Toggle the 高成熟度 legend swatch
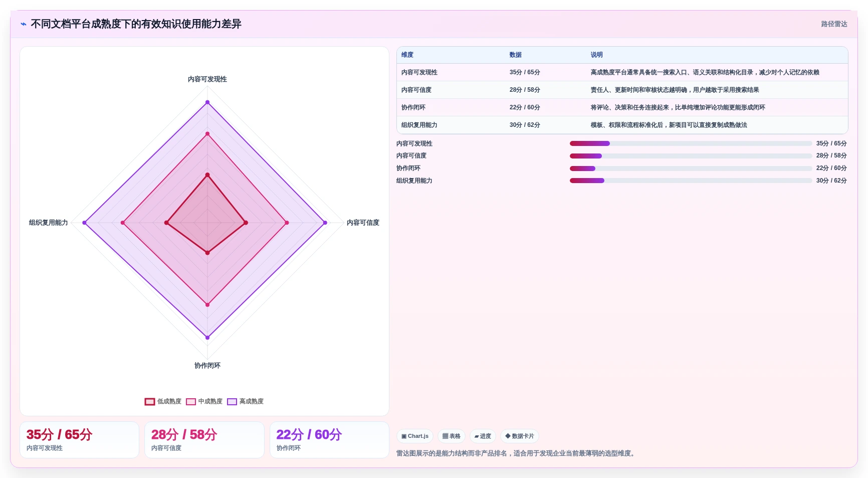This screenshot has height=478, width=868. point(232,402)
